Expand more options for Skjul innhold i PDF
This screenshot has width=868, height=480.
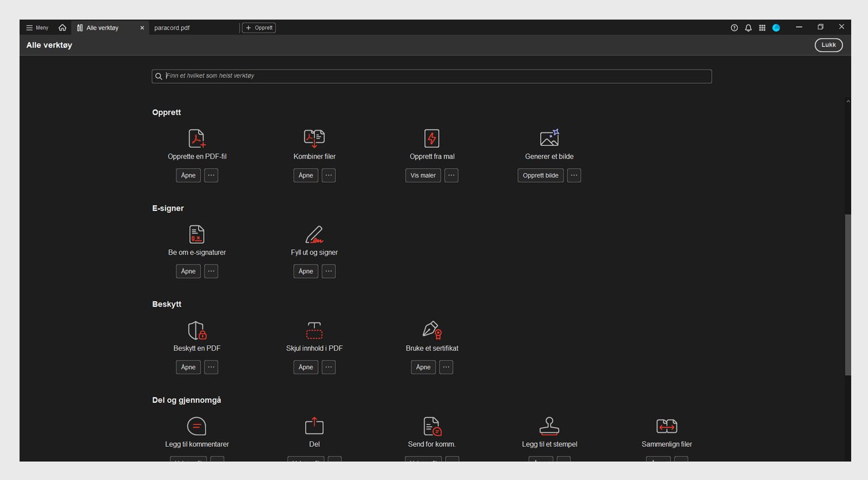tap(329, 368)
